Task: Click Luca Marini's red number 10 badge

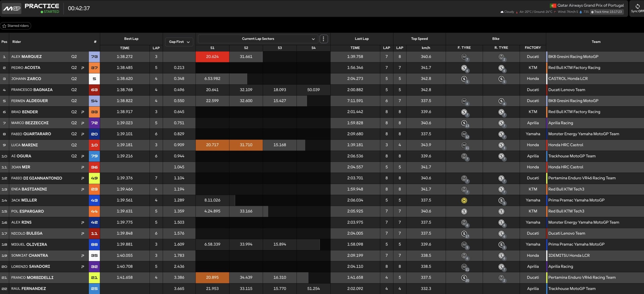Action: coord(94,145)
